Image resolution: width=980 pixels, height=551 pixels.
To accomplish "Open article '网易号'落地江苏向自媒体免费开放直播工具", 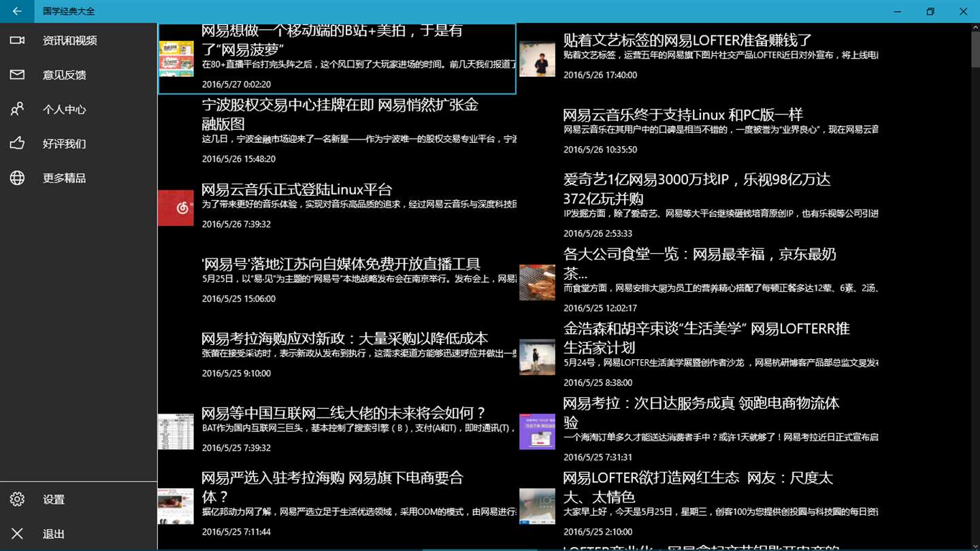I will pos(337,282).
